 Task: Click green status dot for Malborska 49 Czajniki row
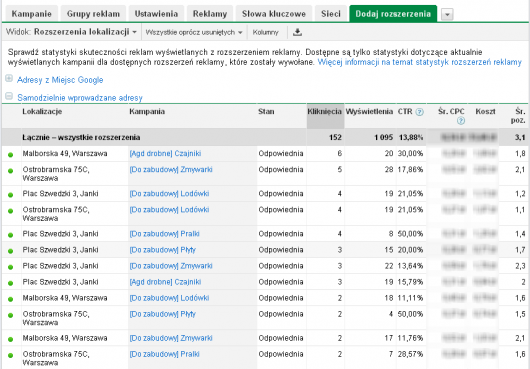point(10,155)
